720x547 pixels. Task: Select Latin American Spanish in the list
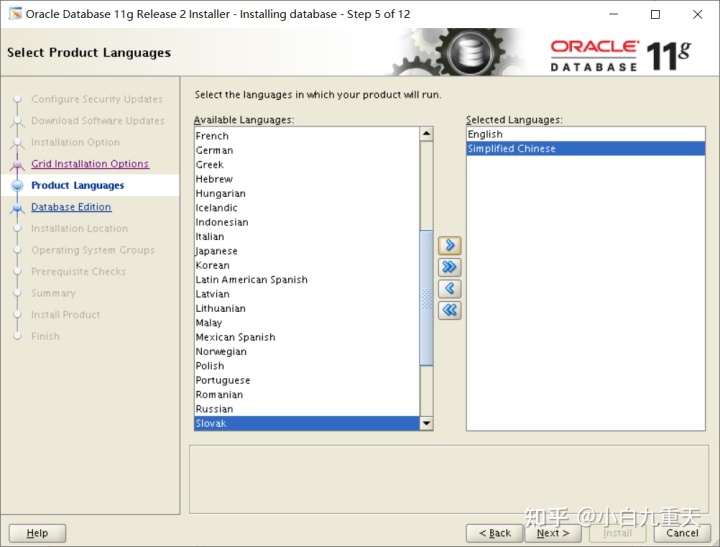tap(307, 280)
